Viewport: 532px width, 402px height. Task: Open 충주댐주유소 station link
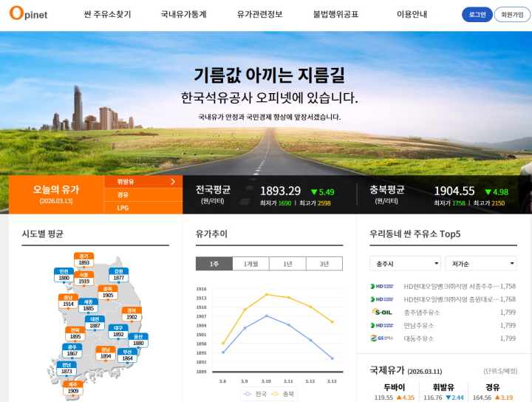click(422, 313)
